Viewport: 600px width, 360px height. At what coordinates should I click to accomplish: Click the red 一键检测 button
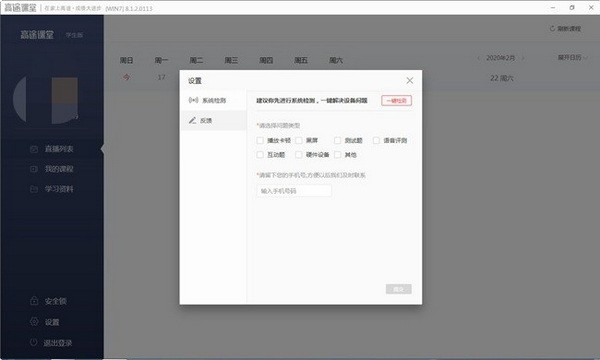[396, 101]
